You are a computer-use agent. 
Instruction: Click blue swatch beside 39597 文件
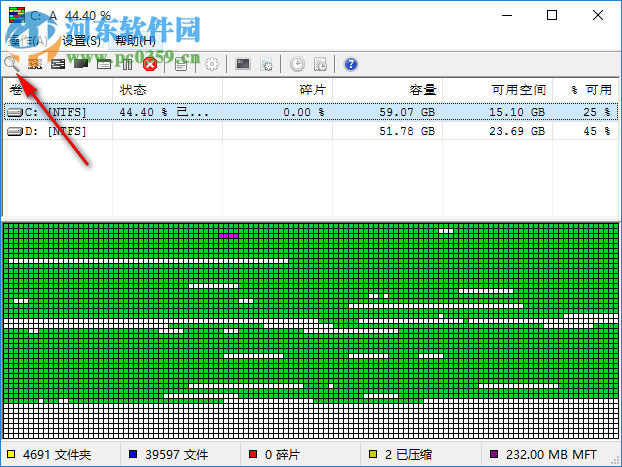tap(133, 454)
